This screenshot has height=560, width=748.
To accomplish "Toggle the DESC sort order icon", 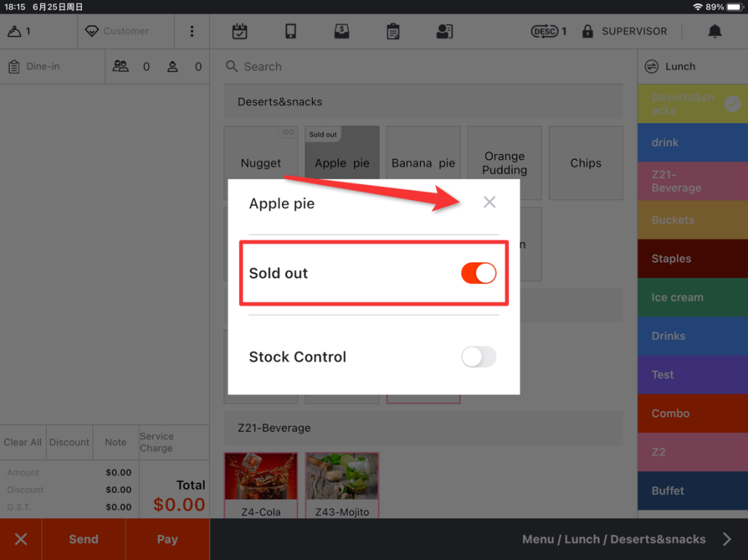I will [x=545, y=31].
